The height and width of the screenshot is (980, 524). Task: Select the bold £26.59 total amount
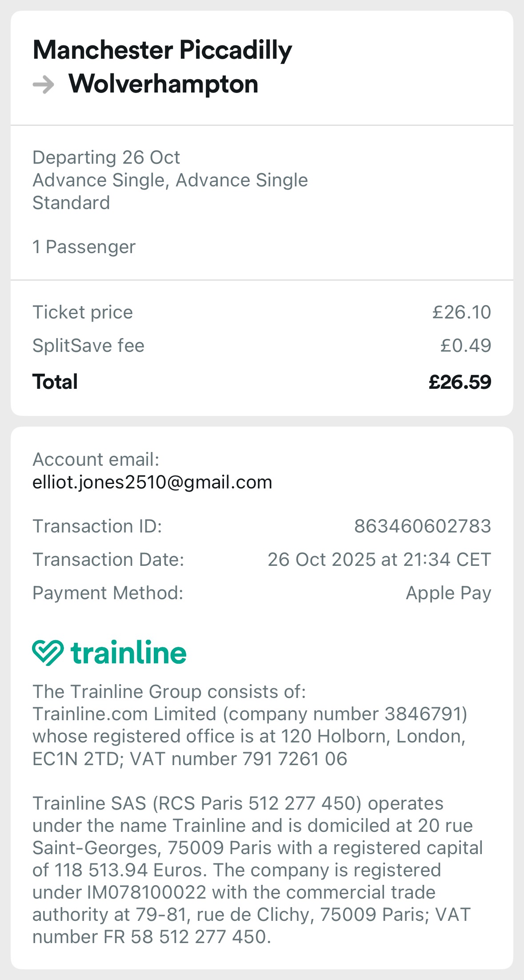[460, 382]
